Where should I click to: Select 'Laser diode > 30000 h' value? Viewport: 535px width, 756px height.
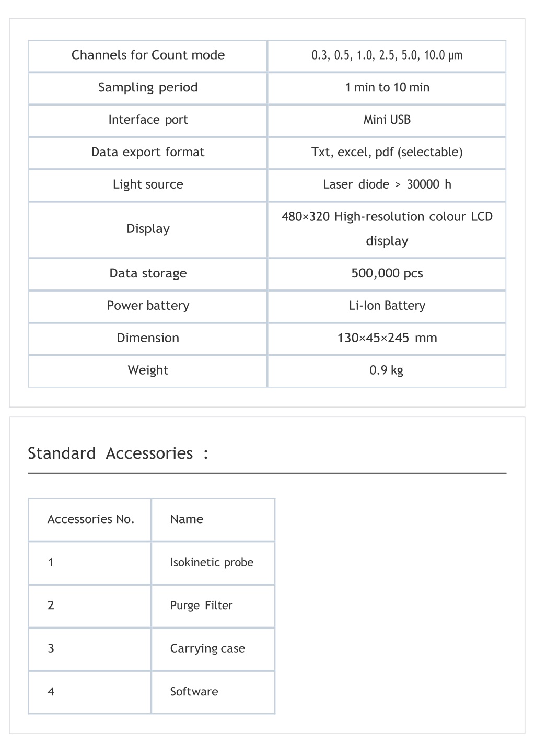[387, 185]
